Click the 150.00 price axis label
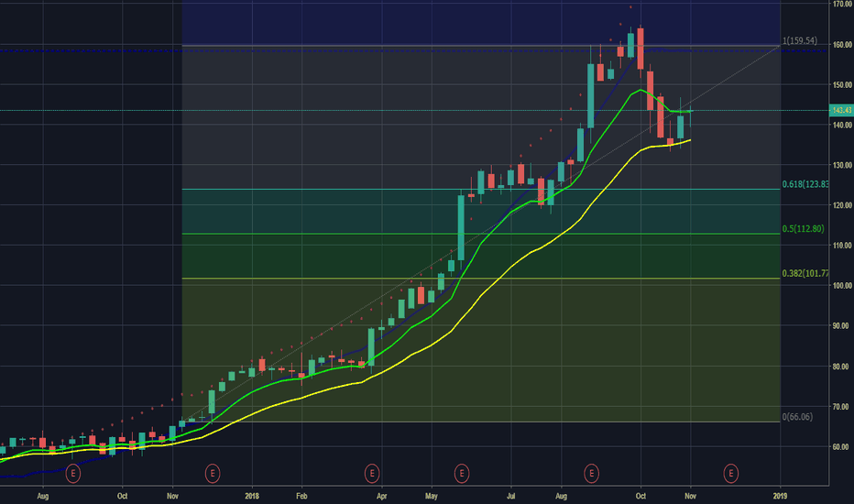854x504 pixels. [x=842, y=85]
